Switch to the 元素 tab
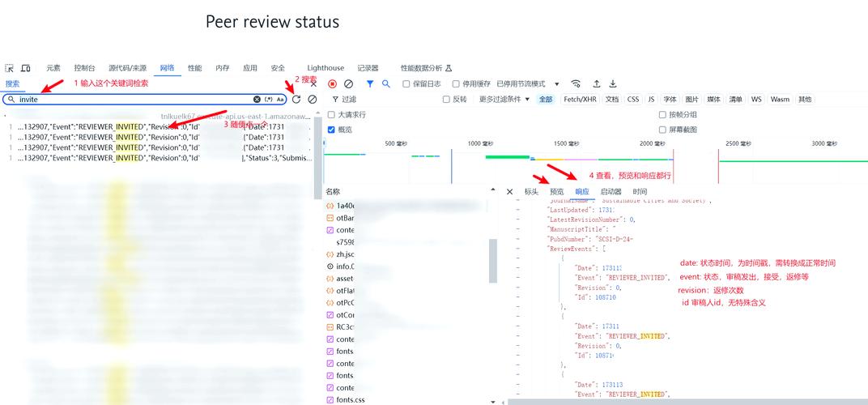This screenshot has width=868, height=405. (53, 68)
